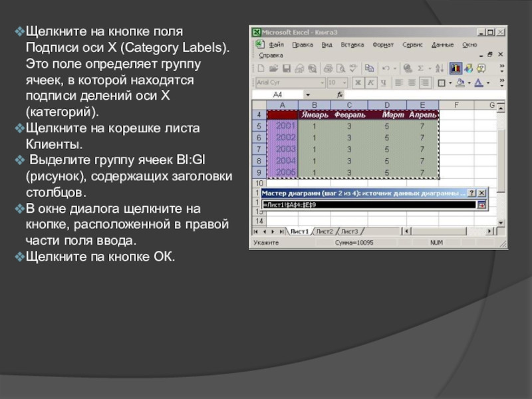The height and width of the screenshot is (399, 532).
Task: Toggle italic К formatting
Action: 371,82
